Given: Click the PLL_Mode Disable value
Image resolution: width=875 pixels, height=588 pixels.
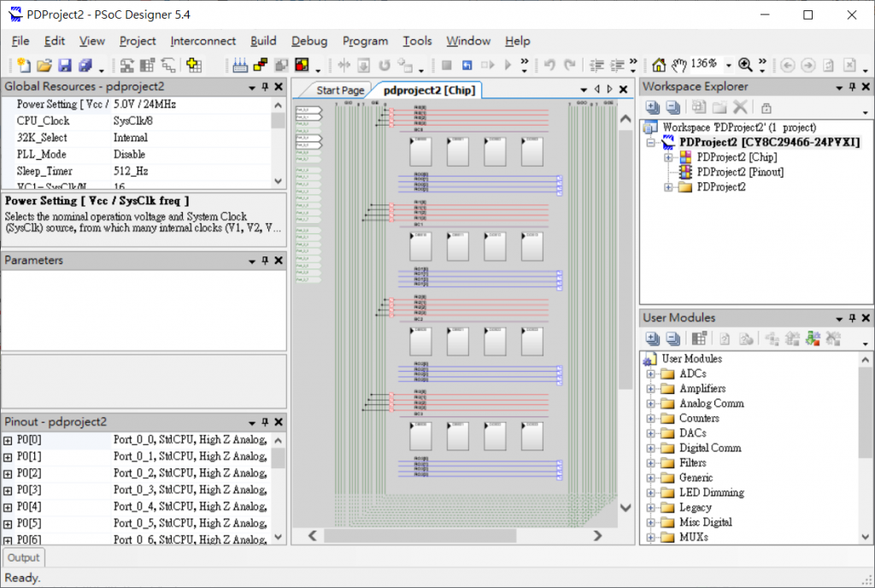Looking at the screenshot, I should 129,155.
